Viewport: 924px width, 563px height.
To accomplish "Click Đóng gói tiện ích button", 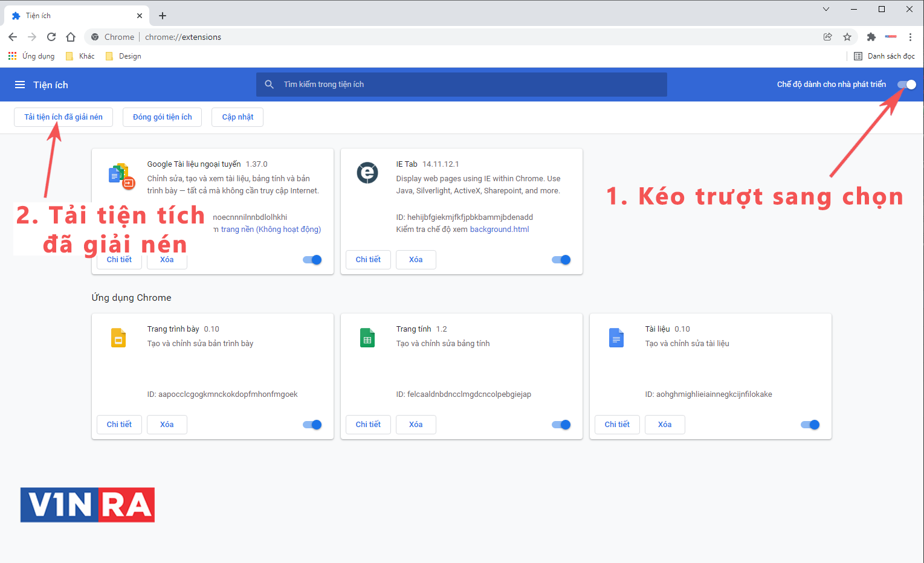I will [x=163, y=117].
